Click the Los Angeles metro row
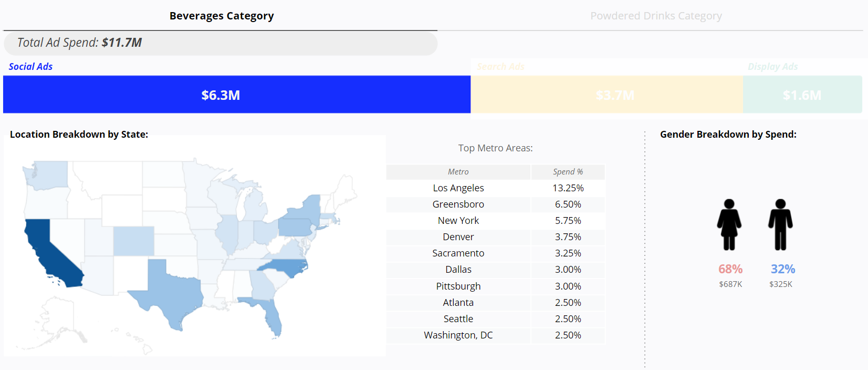This screenshot has height=370, width=868. click(458, 188)
